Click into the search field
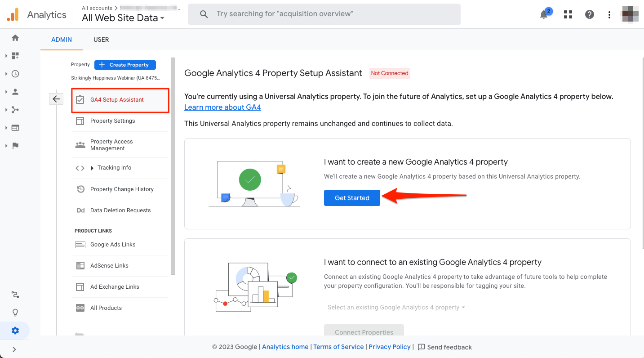The height and width of the screenshot is (358, 644). 324,14
